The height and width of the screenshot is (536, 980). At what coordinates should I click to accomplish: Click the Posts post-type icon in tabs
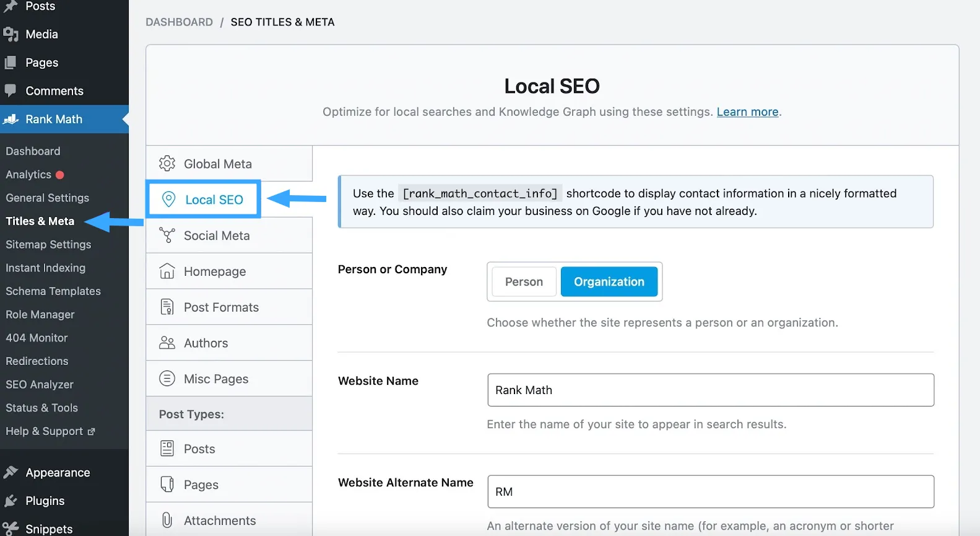point(167,448)
